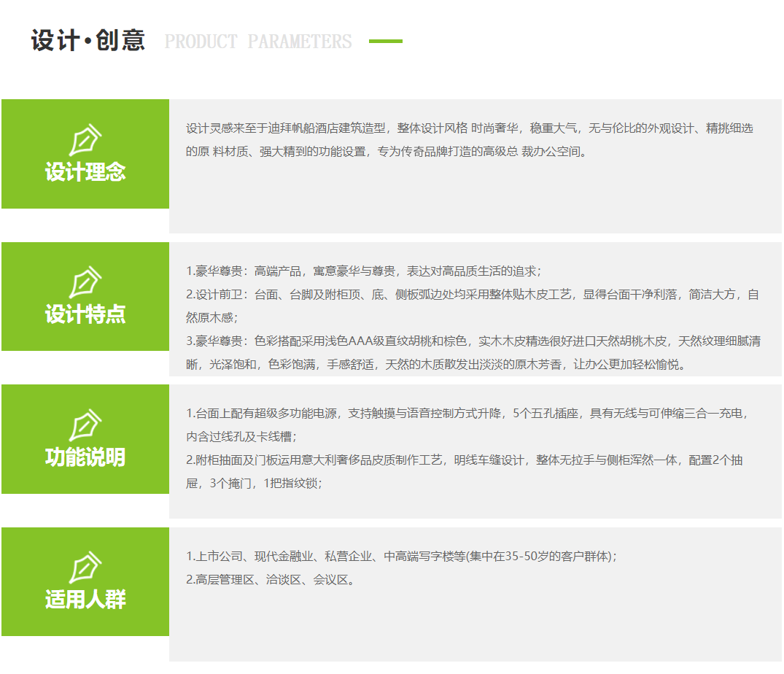This screenshot has height=674, width=784.
Task: Click the line 2.高层管理区、洽谈区、会议区。
Action: (271, 579)
